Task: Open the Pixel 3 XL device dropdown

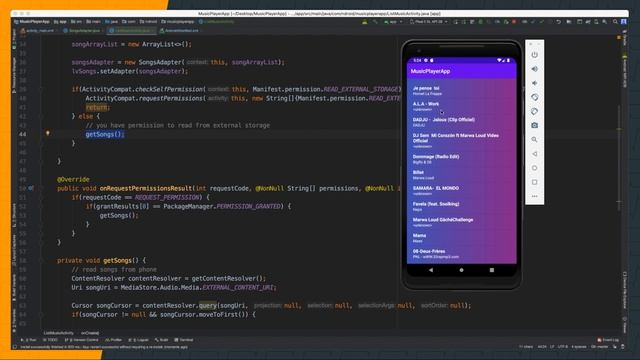Action: 429,22
